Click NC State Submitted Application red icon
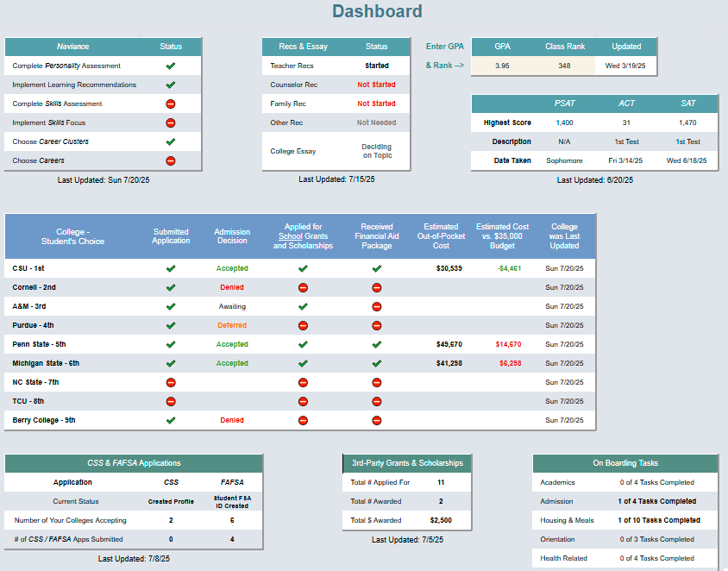The image size is (728, 571). point(171,382)
